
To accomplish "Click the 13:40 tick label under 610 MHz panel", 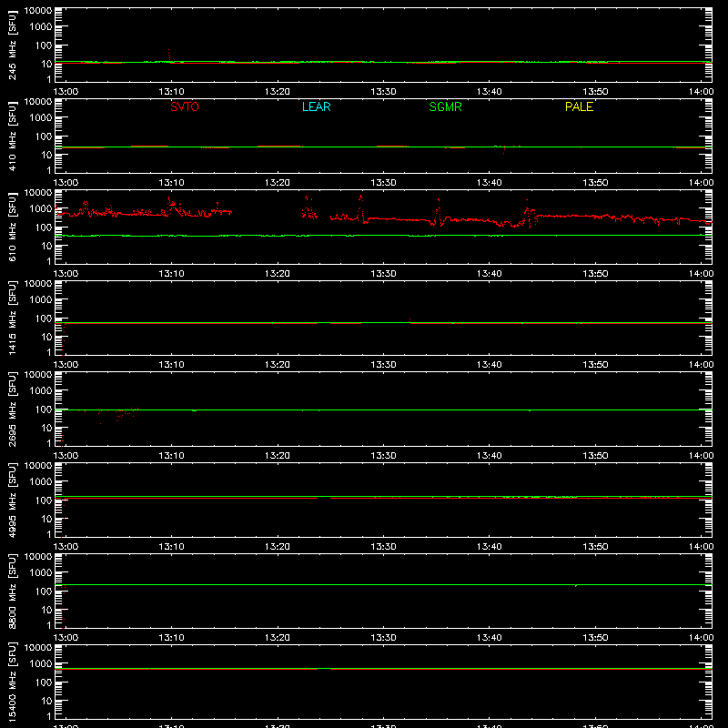I will [489, 274].
